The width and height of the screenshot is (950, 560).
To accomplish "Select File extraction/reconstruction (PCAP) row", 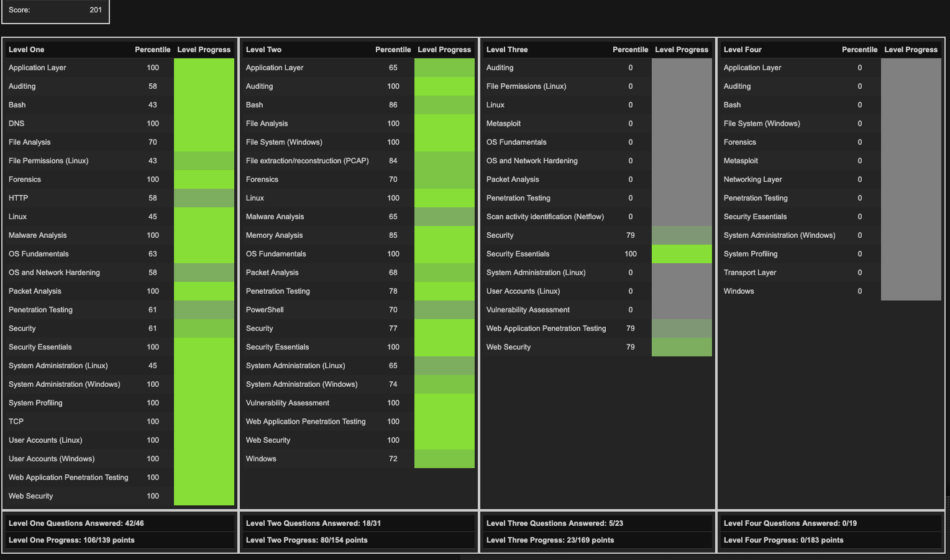I will coord(307,161).
